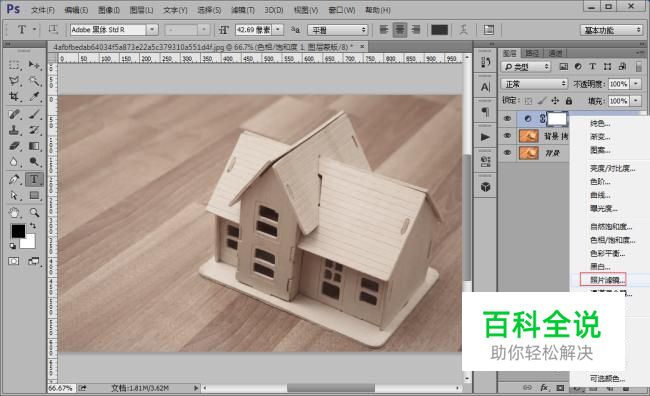Select the Hand tool
The width and height of the screenshot is (650, 396).
pos(15,213)
